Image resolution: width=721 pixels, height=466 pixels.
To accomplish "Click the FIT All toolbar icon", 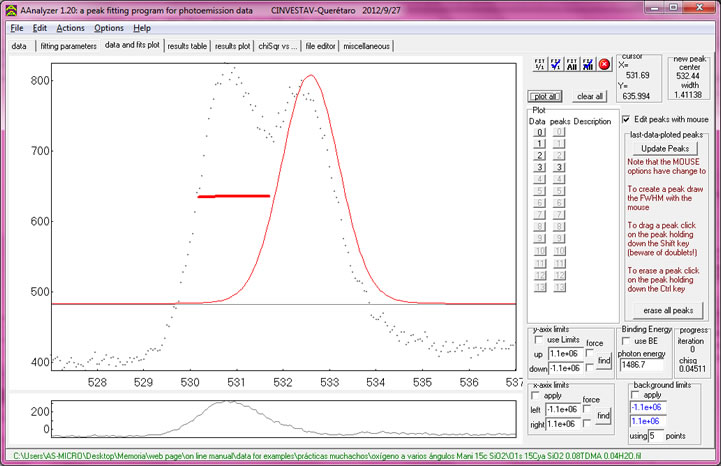I will pyautogui.click(x=571, y=64).
